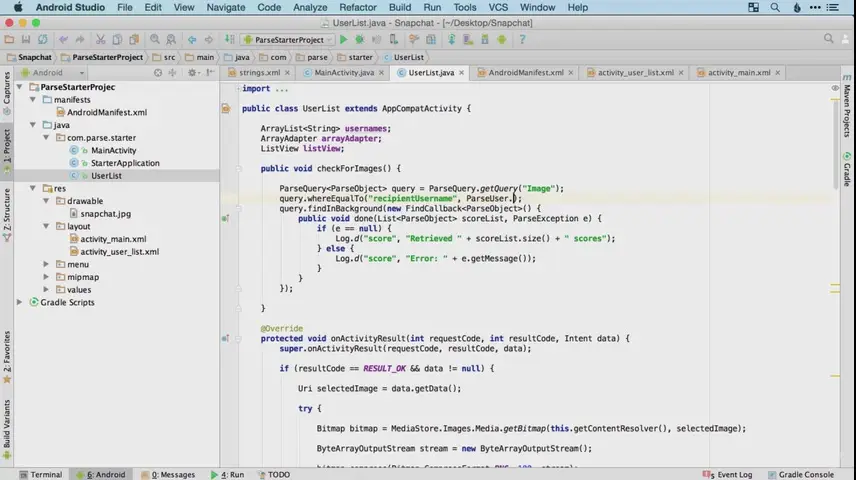856x480 pixels.
Task: Open macOS Spotlight search icon
Action: pos(775,7)
